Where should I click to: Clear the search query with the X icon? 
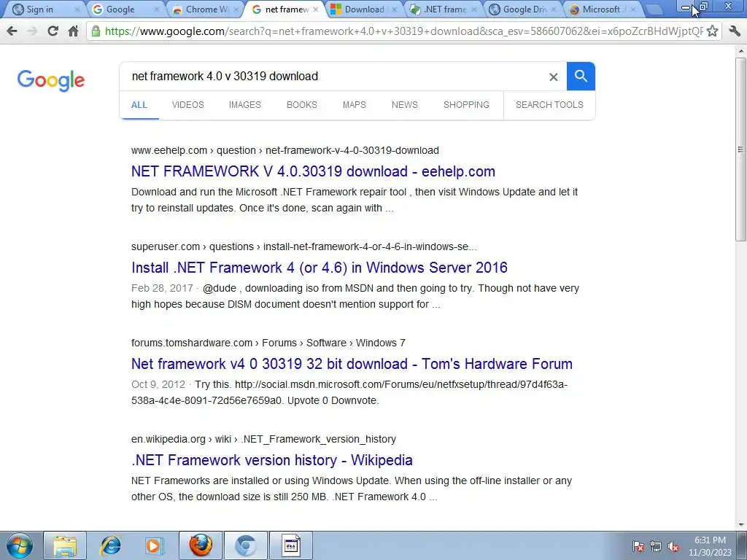click(x=553, y=77)
